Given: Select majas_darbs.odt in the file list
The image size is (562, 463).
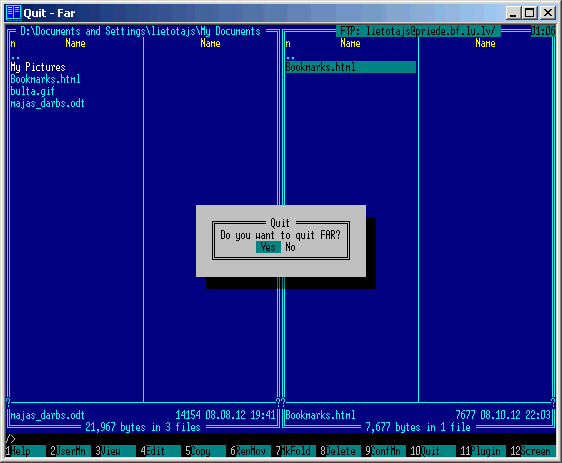Looking at the screenshot, I should point(47,103).
